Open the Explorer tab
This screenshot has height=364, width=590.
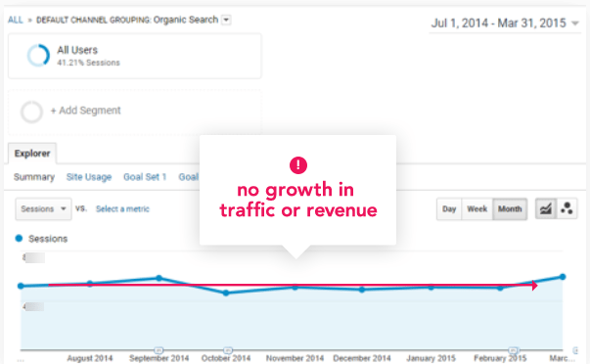click(x=32, y=154)
